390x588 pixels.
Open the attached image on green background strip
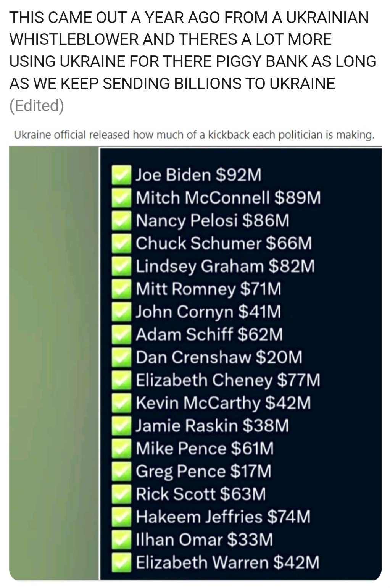(54, 363)
